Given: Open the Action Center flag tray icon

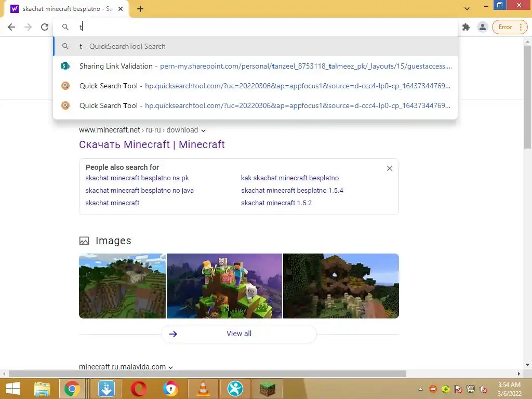Looking at the screenshot, I should tap(458, 390).
